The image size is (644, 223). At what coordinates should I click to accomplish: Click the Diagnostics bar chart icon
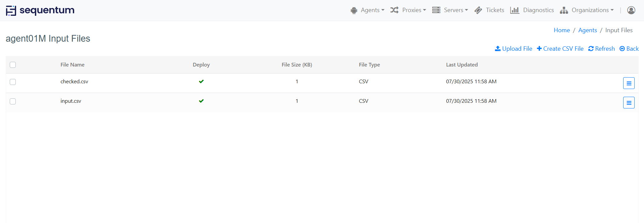(x=514, y=10)
